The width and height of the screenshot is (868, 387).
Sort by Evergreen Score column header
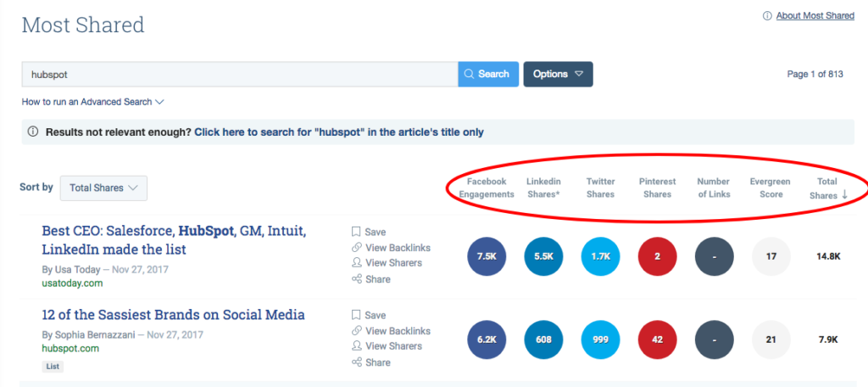[771, 188]
